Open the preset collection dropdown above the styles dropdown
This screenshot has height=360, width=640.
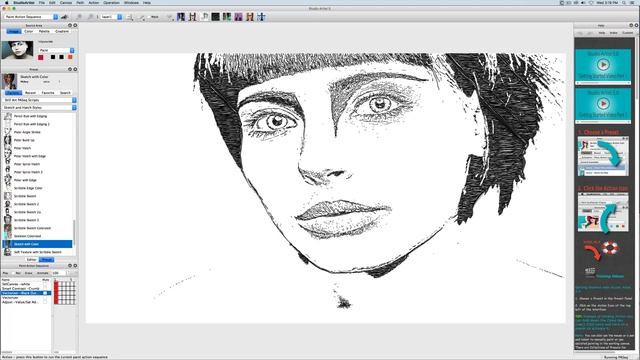tap(40, 100)
